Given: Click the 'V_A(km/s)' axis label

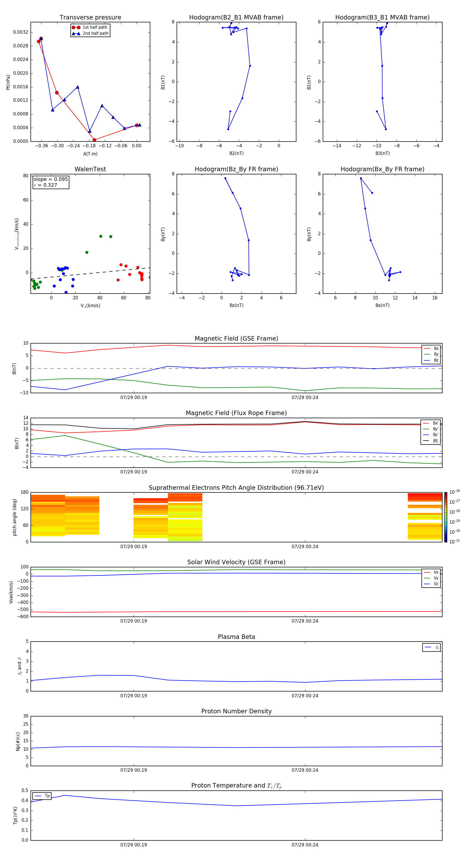Looking at the screenshot, I should click(90, 306).
